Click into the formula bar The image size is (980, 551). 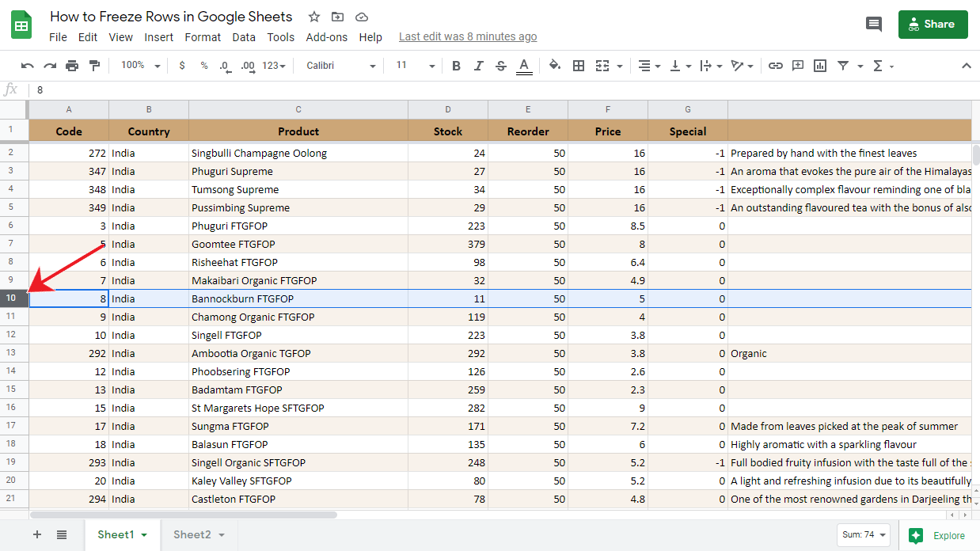[x=503, y=90]
